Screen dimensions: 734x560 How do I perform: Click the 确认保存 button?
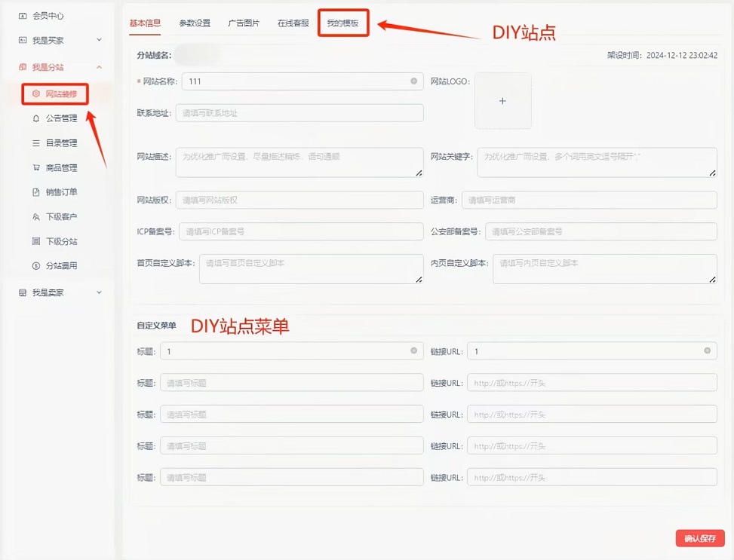(699, 538)
